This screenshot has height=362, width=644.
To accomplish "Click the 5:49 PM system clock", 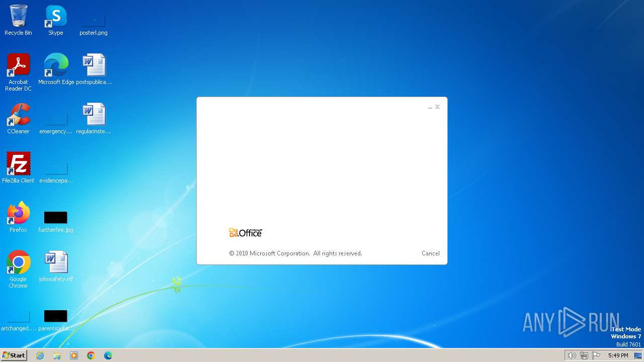I will pos(618,355).
